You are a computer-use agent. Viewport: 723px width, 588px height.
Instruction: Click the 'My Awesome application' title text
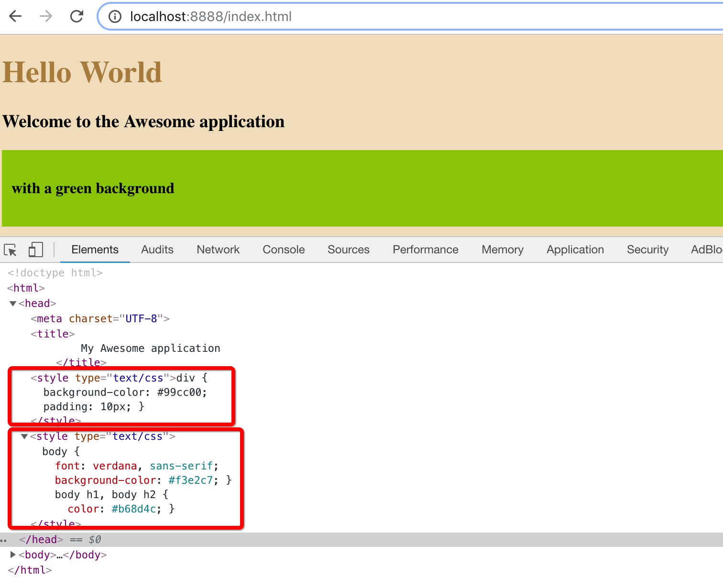[x=151, y=348]
